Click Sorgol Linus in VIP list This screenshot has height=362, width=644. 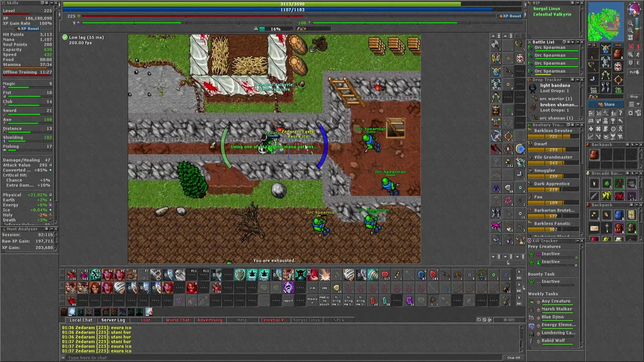pyautogui.click(x=546, y=9)
